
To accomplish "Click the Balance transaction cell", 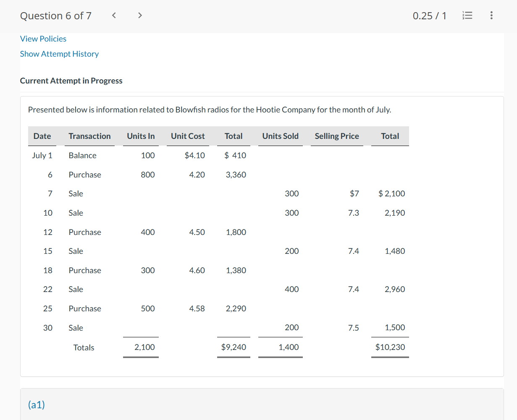I will click(83, 155).
